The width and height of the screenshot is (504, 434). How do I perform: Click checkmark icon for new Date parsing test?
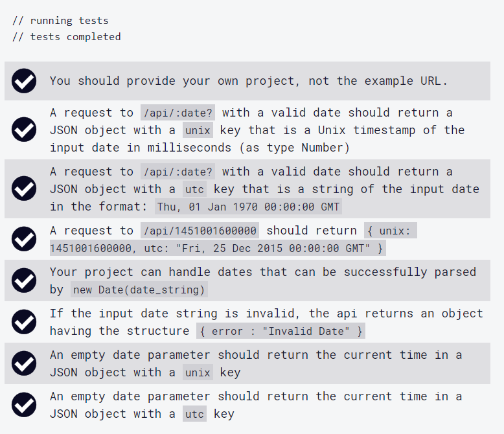24,280
